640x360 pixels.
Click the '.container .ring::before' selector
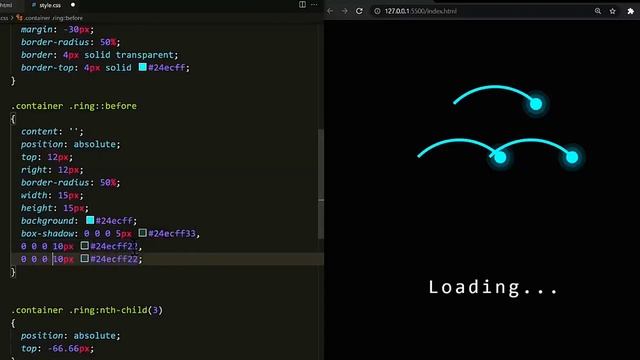click(x=74, y=106)
